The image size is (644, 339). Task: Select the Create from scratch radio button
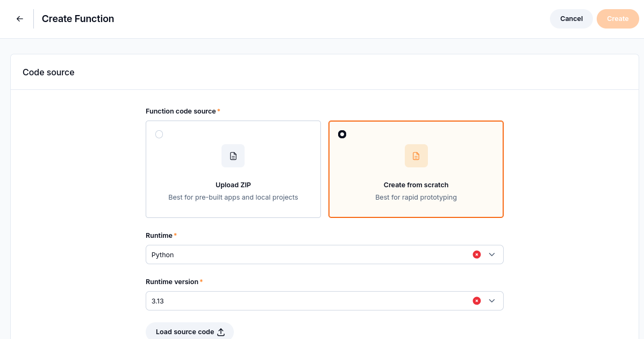pos(342,135)
